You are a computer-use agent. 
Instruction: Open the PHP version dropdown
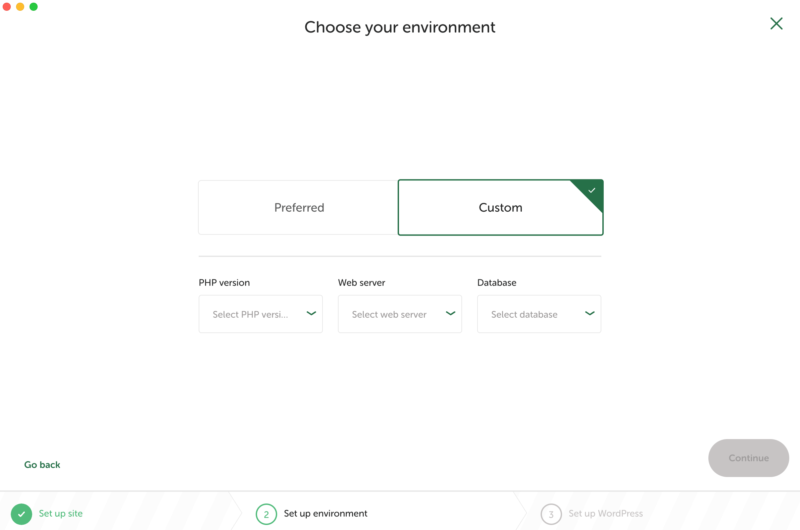(260, 314)
